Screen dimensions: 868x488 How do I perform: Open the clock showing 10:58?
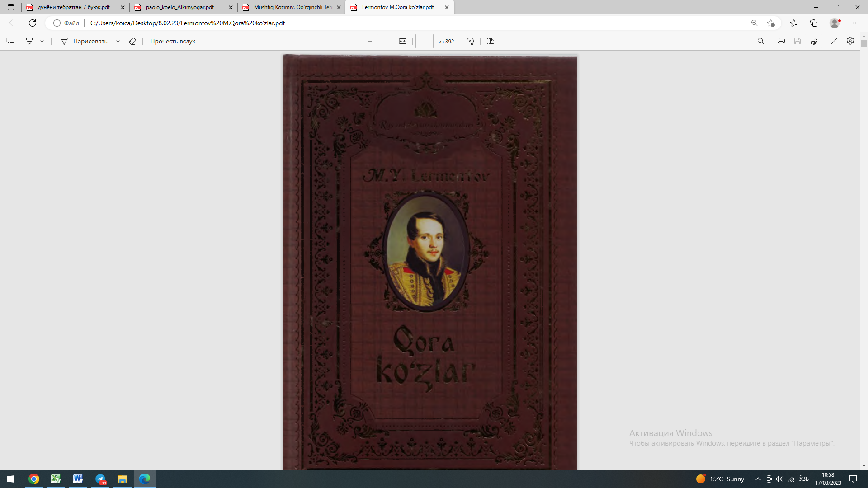click(x=828, y=479)
